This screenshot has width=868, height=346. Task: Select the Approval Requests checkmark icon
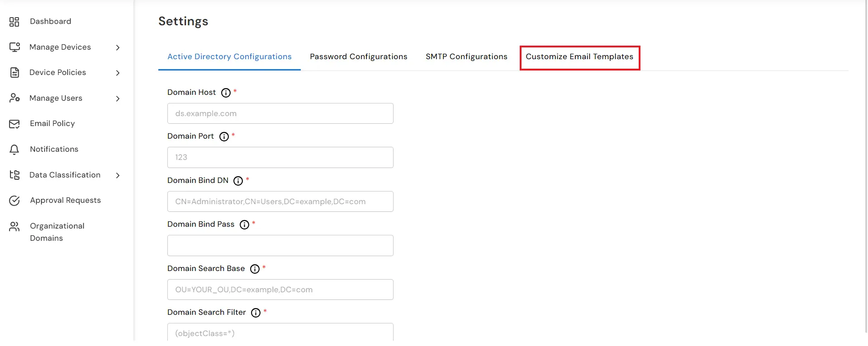pos(14,200)
